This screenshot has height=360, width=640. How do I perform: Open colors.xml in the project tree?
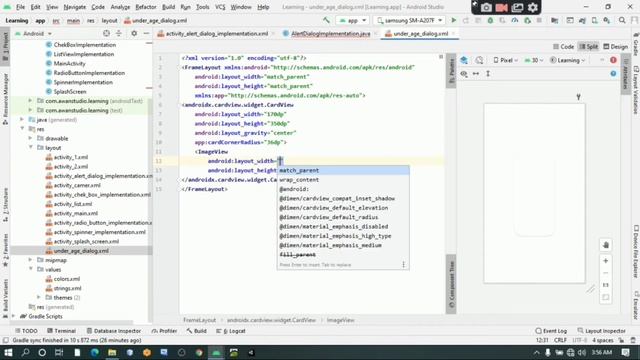click(67, 279)
